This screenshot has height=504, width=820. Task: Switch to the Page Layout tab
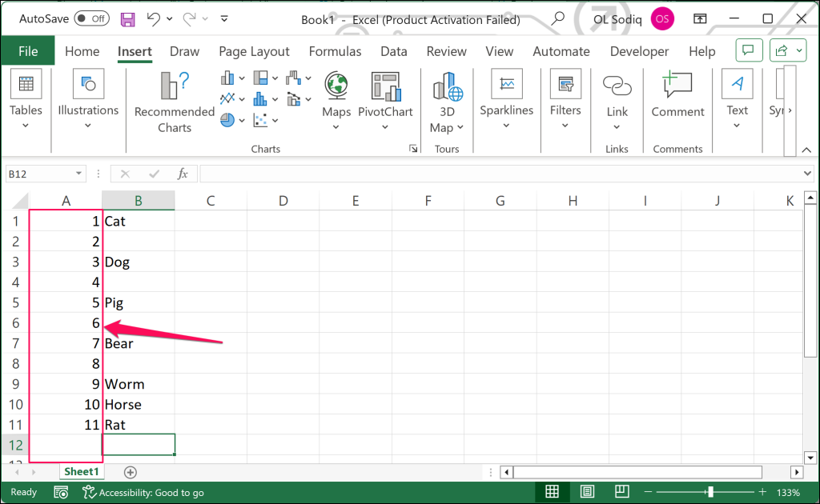point(254,51)
